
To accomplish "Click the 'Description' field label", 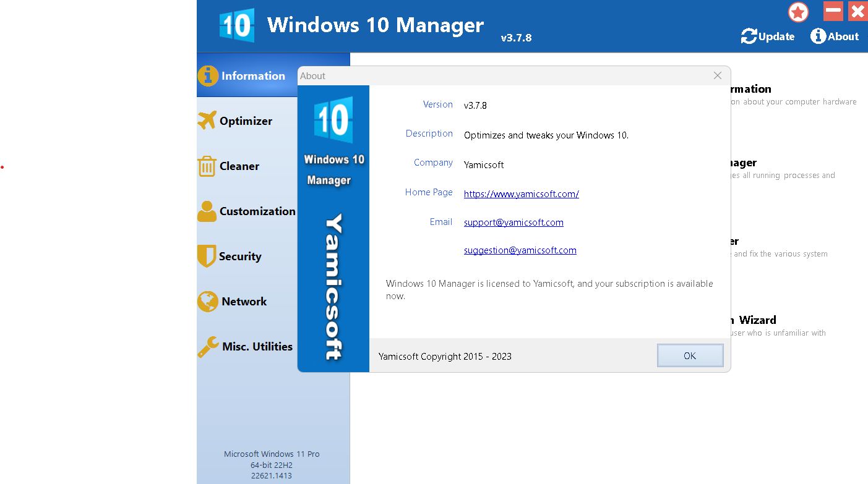I will point(429,134).
